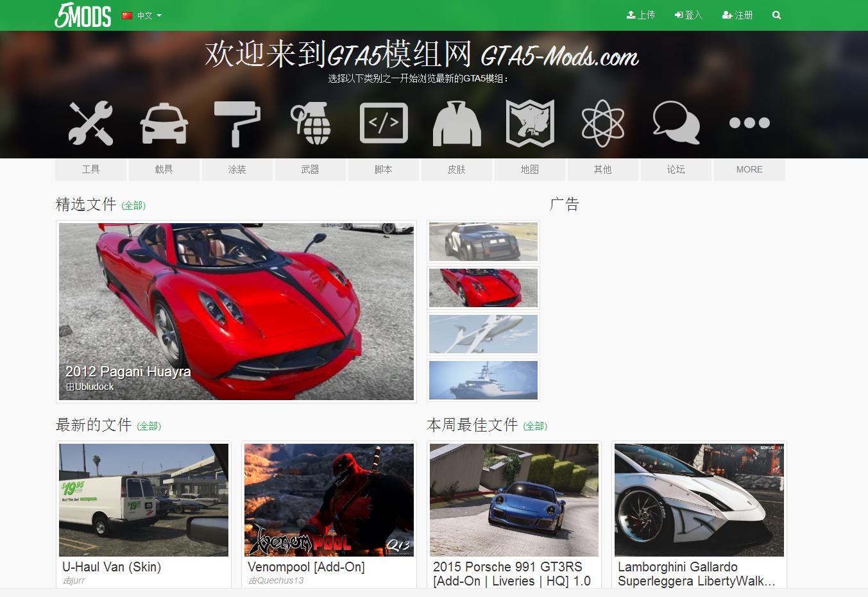The image size is (868, 597).
Task: Select the airplane featured thumbnail
Action: pos(483,334)
